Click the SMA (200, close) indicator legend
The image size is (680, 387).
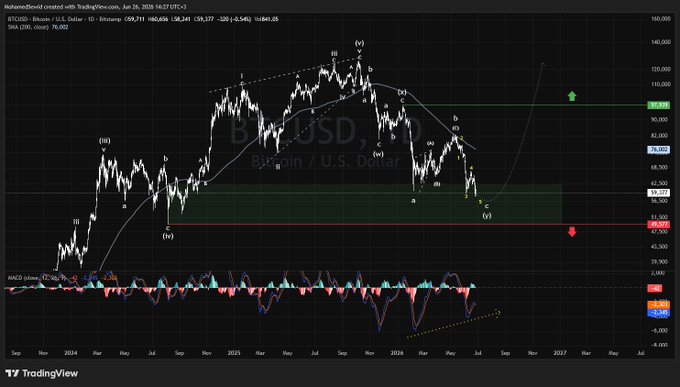pos(28,27)
